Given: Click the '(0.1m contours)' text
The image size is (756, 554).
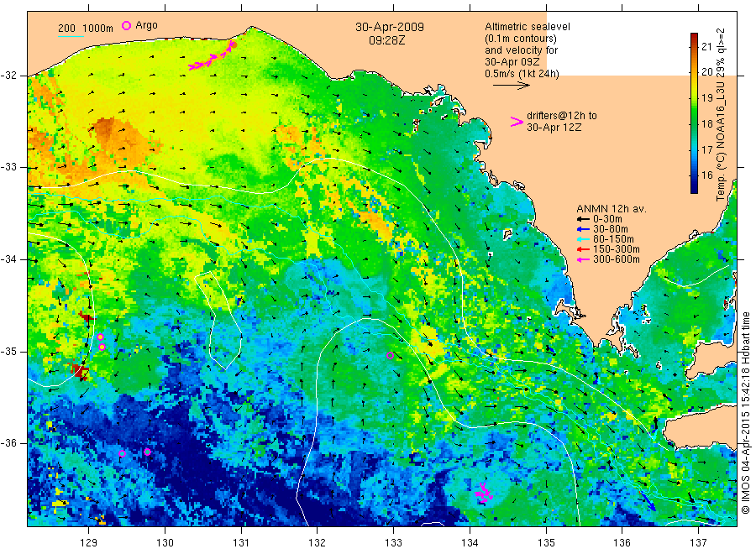Looking at the screenshot, I should [521, 39].
